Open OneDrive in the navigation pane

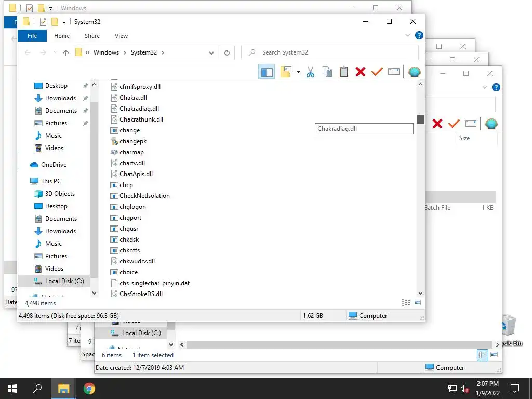coord(54,165)
